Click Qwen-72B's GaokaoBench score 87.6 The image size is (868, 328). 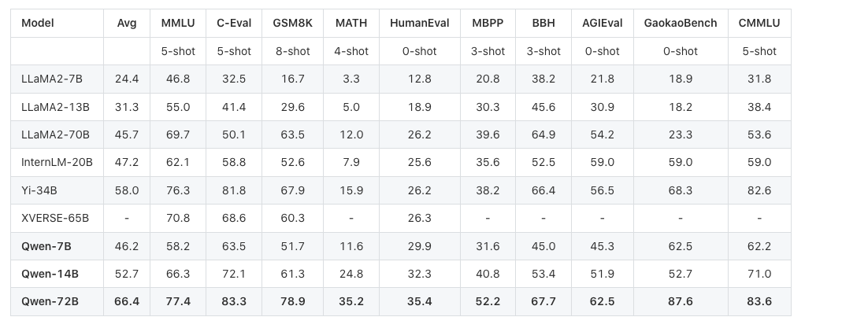point(681,301)
